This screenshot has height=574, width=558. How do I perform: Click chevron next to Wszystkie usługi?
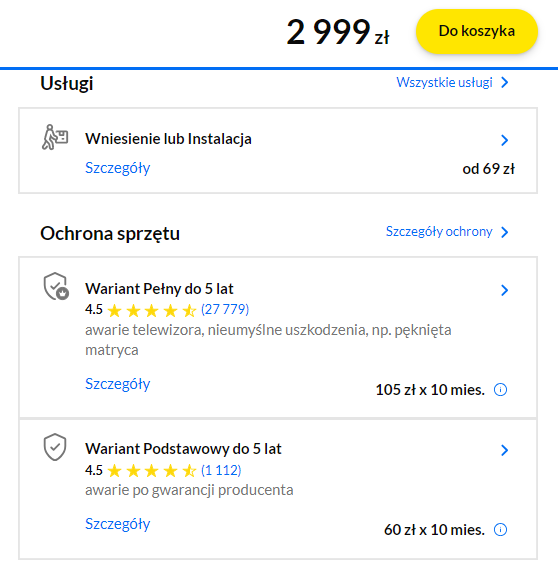pos(505,82)
